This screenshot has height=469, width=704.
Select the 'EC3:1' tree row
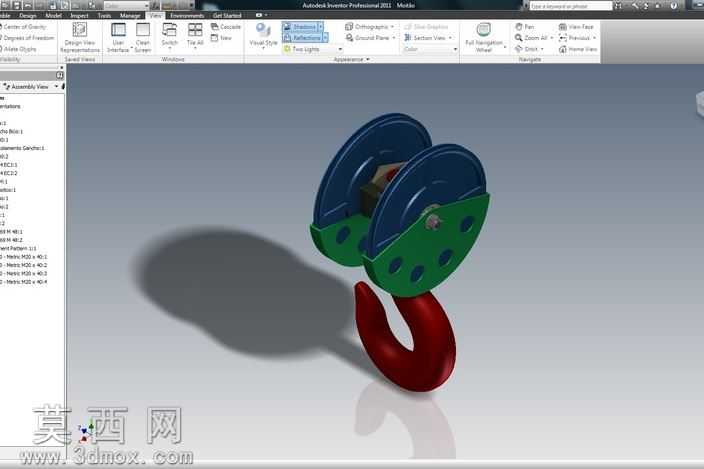click(x=9, y=165)
